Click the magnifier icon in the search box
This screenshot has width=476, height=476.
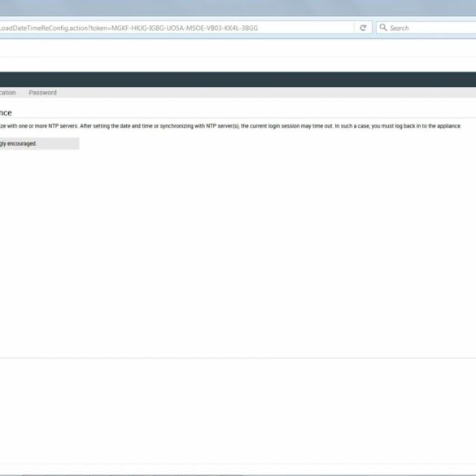(383, 28)
